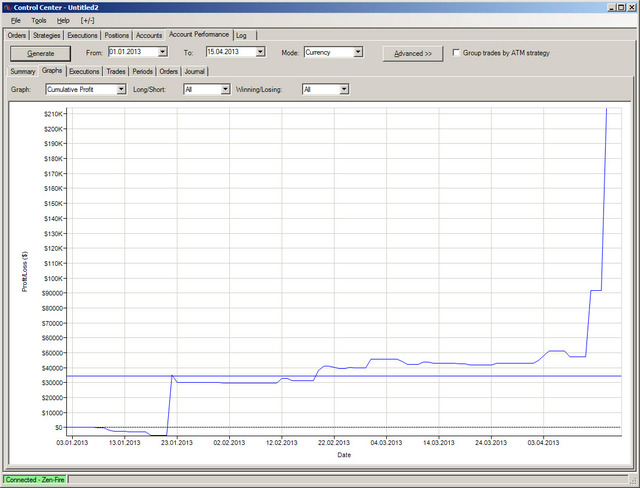Toggle Group trades by ATM strategy checkbox
Screen dimensions: 640x488
coord(456,53)
